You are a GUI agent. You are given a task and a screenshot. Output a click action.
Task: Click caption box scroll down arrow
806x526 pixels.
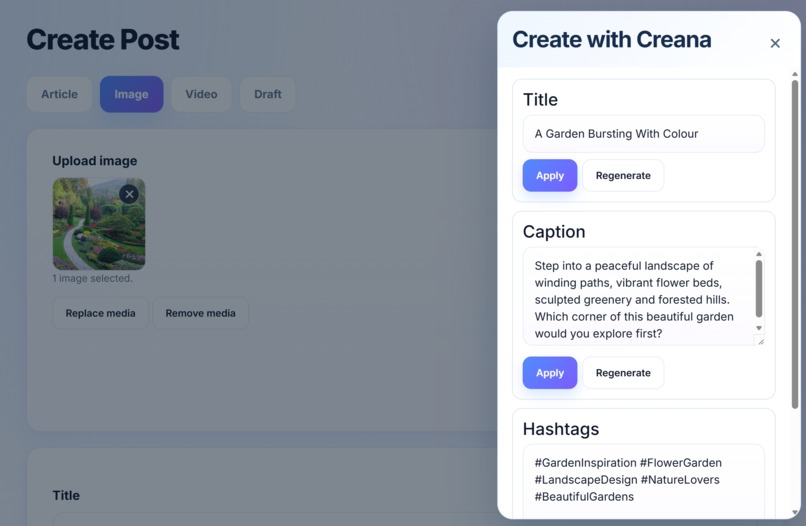tap(759, 328)
